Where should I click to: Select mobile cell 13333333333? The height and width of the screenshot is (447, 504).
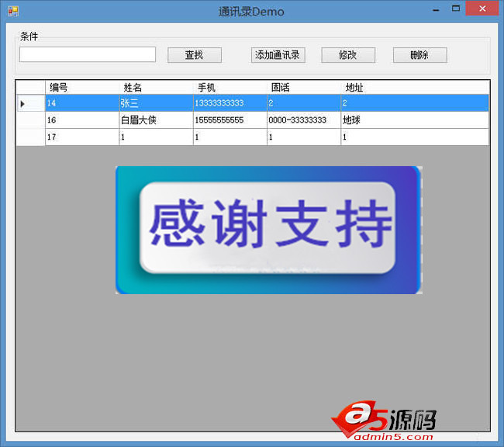coord(230,103)
